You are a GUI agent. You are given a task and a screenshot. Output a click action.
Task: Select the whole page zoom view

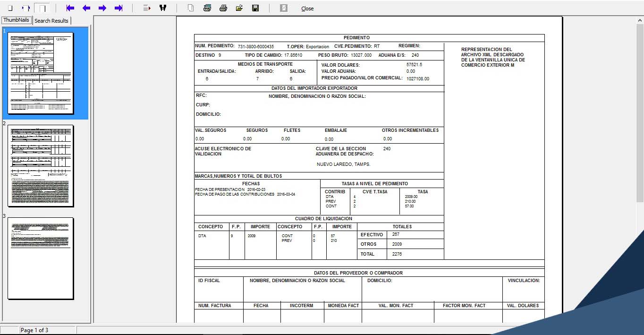[x=10, y=8]
